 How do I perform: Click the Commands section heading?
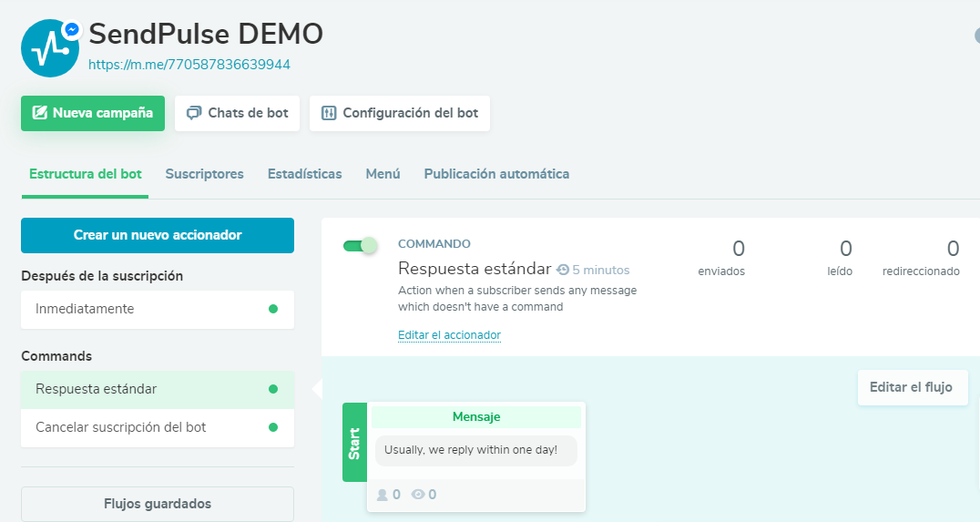point(56,356)
